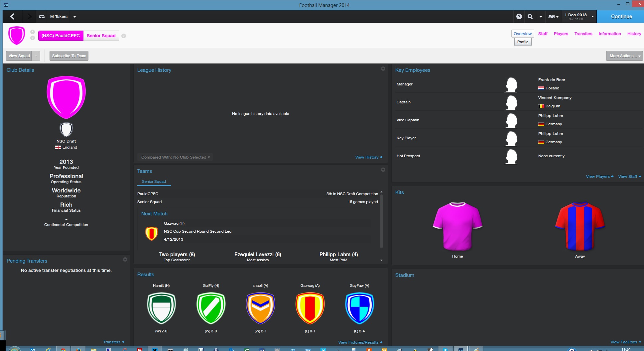Open the Senior Squad circular dropdown
Viewport: 644px width, 351px height.
coord(124,36)
